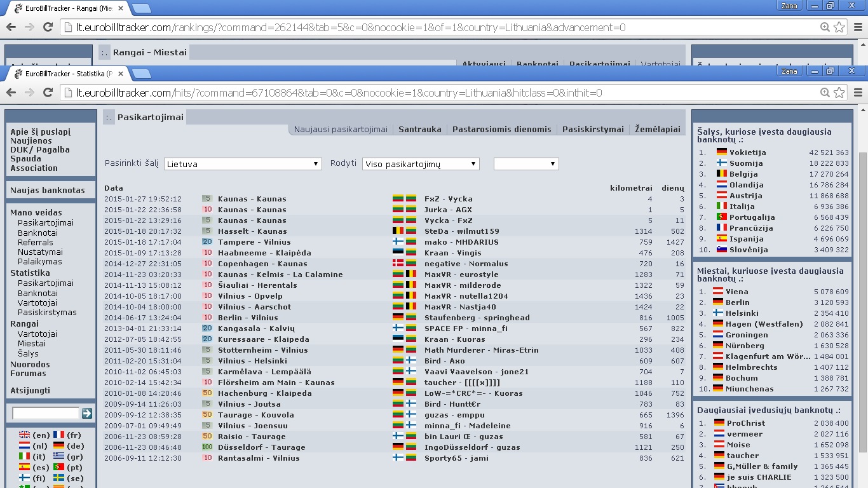The width and height of the screenshot is (868, 488).
Task: Switch language to Greek (gr) flag
Action: tap(58, 457)
